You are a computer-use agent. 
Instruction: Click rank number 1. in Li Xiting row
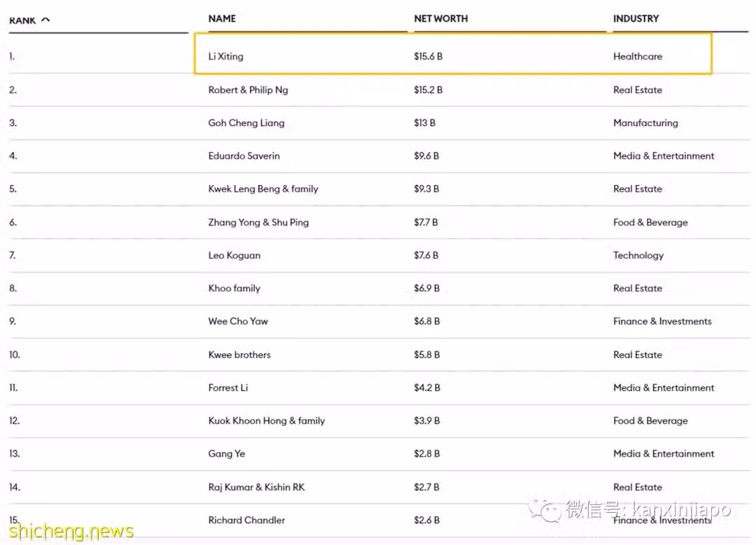click(12, 57)
